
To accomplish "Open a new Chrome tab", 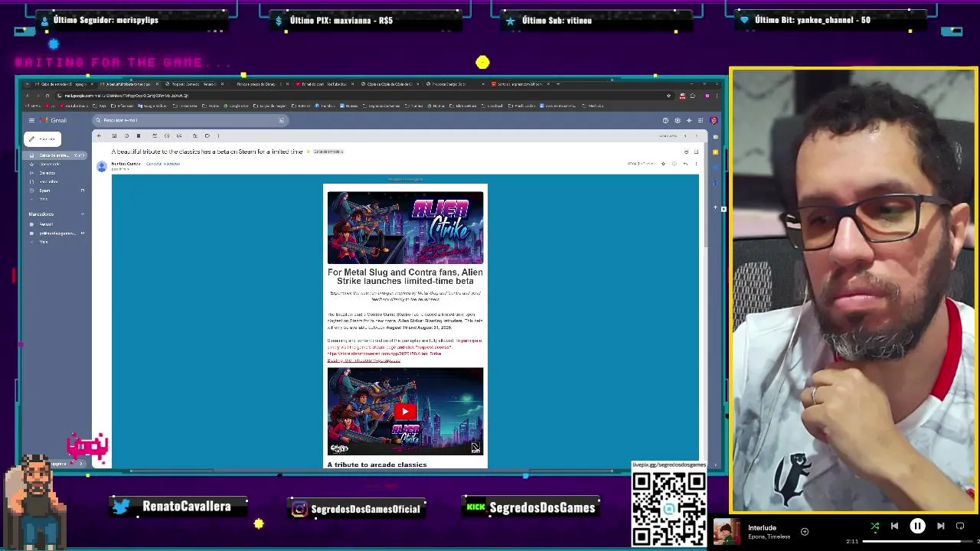I will (x=558, y=84).
